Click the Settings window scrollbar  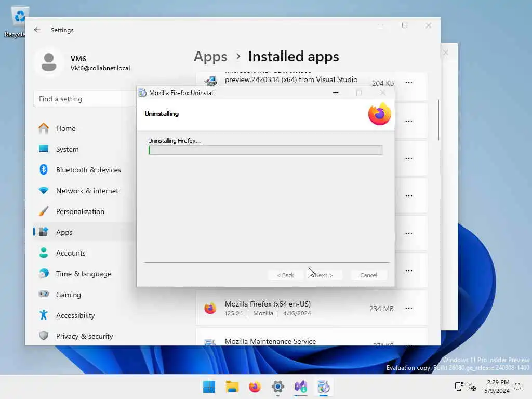point(438,120)
